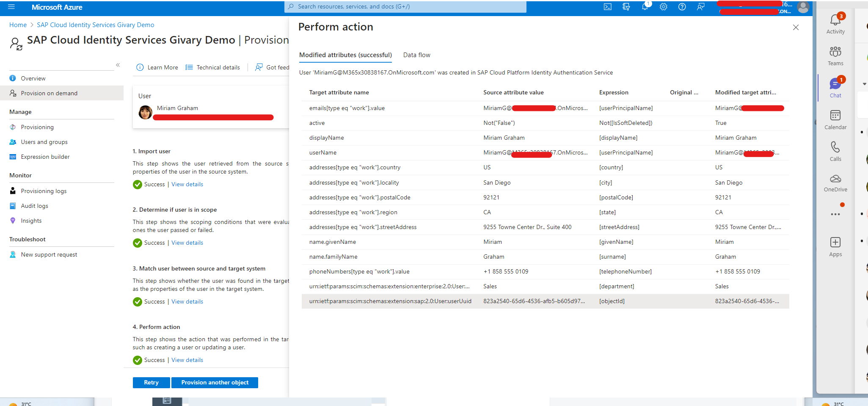Close the Perform action panel
This screenshot has width=868, height=406.
[x=796, y=28]
